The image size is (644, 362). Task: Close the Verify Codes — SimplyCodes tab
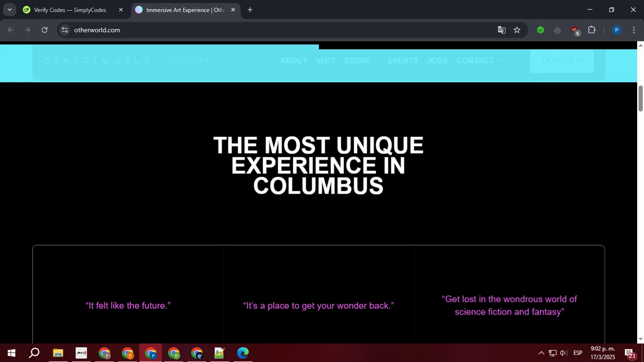click(121, 10)
